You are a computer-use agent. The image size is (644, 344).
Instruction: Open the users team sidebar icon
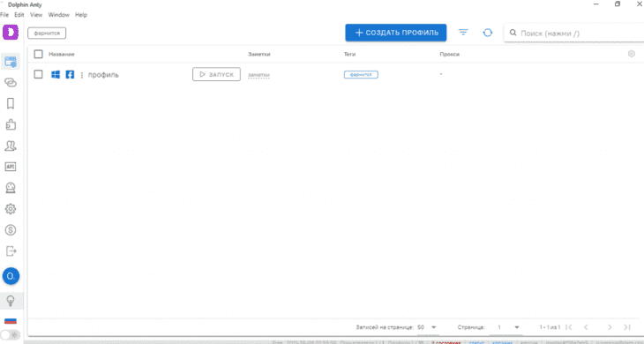11,146
